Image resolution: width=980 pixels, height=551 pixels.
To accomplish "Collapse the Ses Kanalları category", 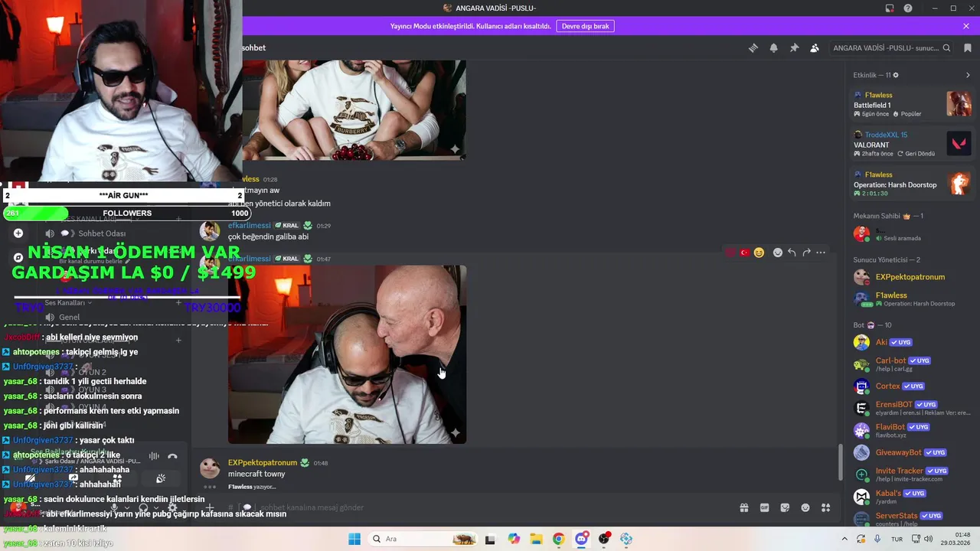I will point(68,303).
